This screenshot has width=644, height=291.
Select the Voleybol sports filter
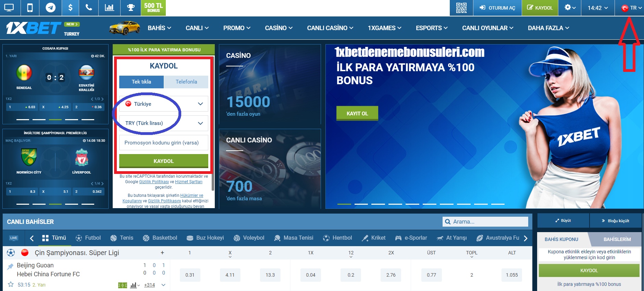tap(249, 238)
